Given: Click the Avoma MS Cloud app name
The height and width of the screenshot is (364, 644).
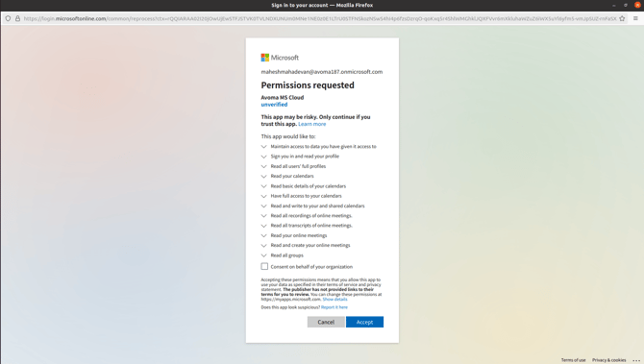Looking at the screenshot, I should [283, 97].
